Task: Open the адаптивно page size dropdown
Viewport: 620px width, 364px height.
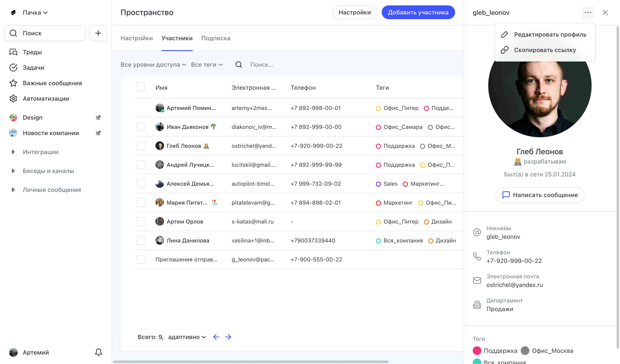Action: point(187,337)
